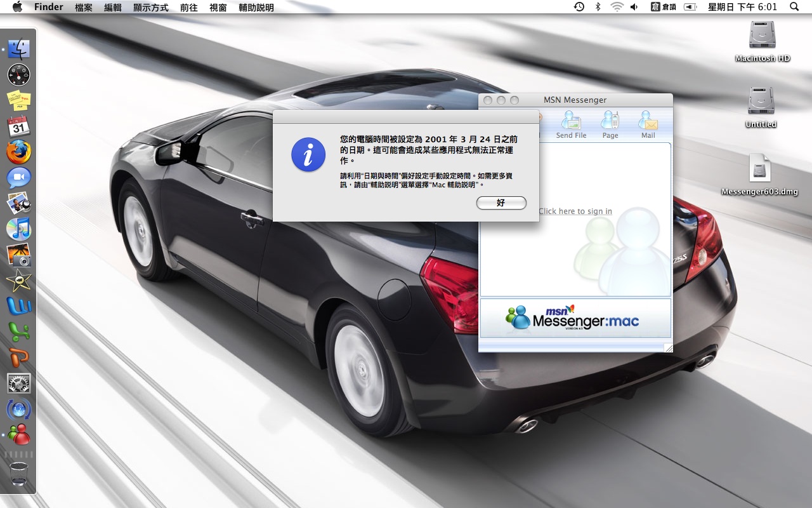The image size is (812, 508).
Task: Open the Macintosh HD drive icon
Action: click(x=762, y=36)
